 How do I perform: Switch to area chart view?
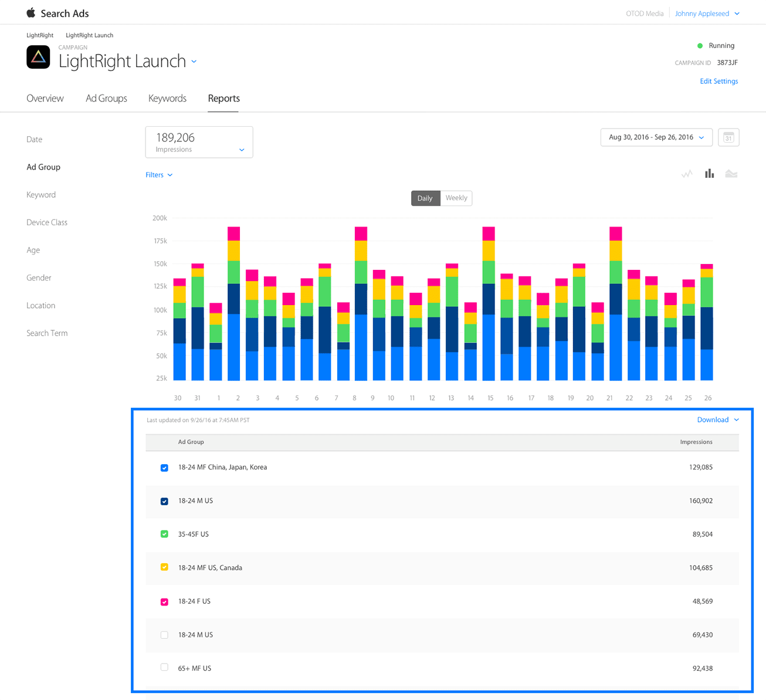click(x=731, y=174)
